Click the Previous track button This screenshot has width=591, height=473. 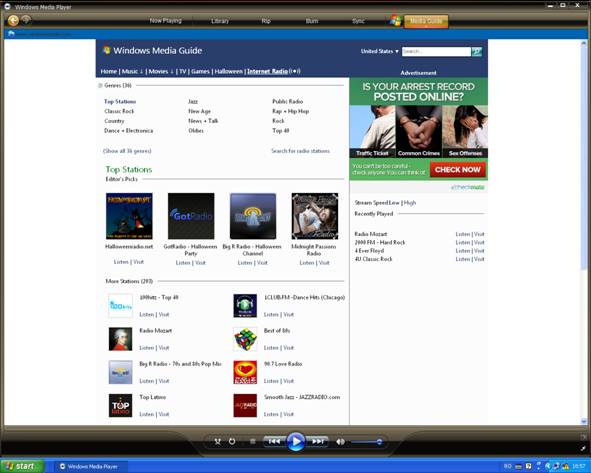click(274, 441)
